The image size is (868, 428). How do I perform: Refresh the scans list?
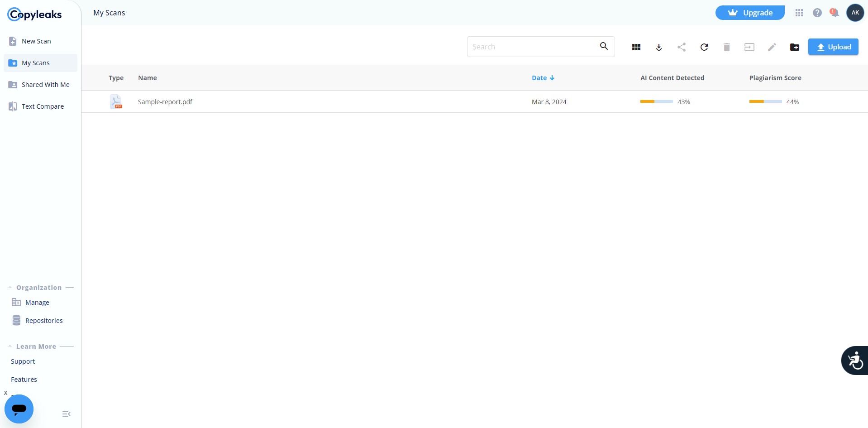(x=704, y=47)
